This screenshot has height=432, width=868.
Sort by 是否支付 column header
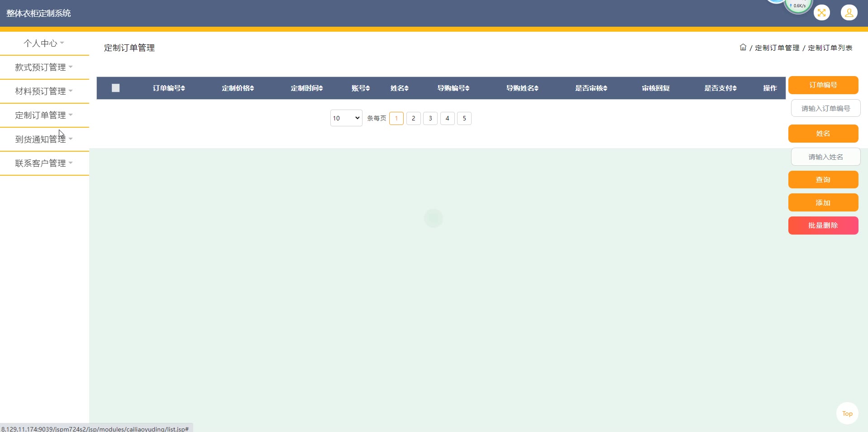pyautogui.click(x=720, y=88)
